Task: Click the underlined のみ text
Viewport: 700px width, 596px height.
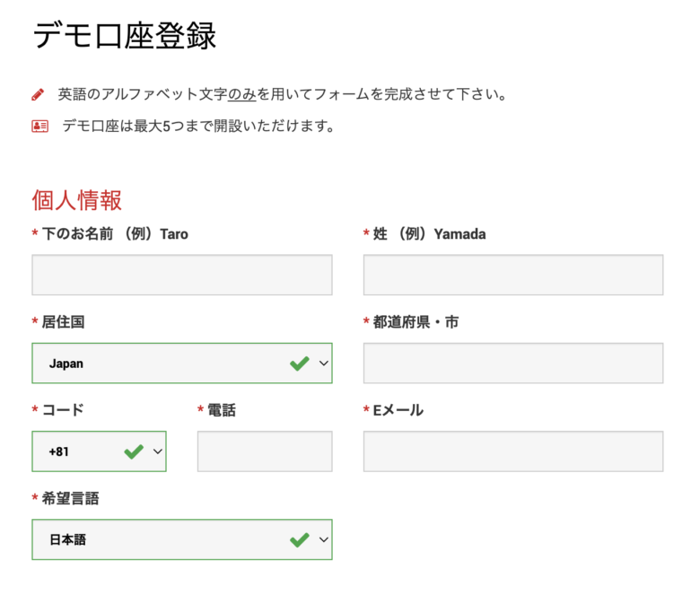Action: pyautogui.click(x=242, y=94)
